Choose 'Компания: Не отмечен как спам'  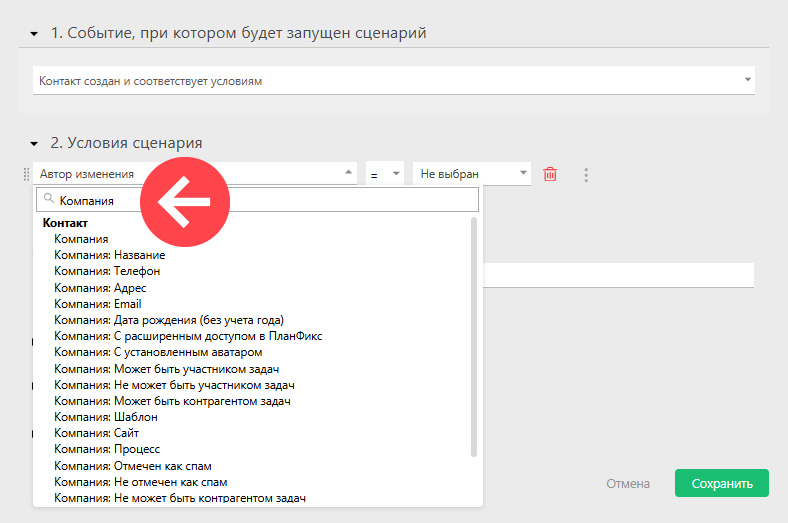(141, 482)
